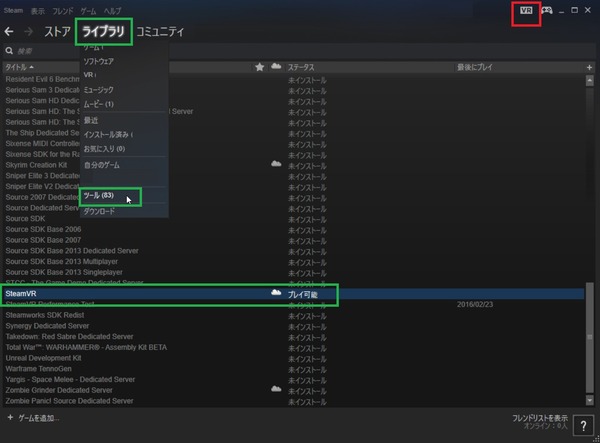Select Yargis - Space Melee Dedicated Server
This screenshot has width=600, height=443.
click(x=70, y=379)
